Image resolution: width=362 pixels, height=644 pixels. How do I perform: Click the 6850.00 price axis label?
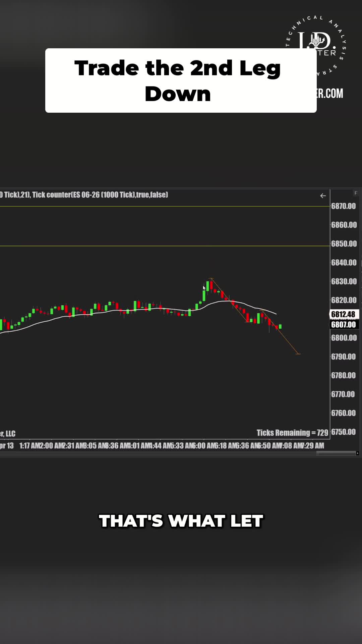click(344, 244)
